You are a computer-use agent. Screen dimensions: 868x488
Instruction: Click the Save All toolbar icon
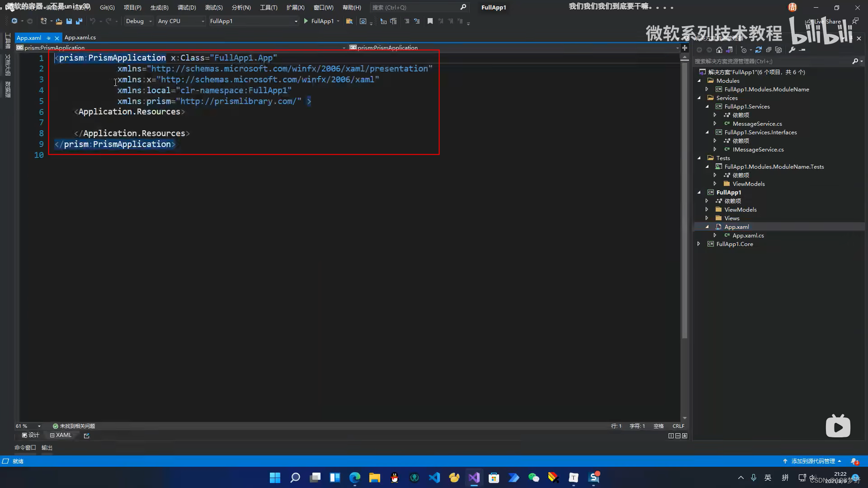click(x=79, y=21)
